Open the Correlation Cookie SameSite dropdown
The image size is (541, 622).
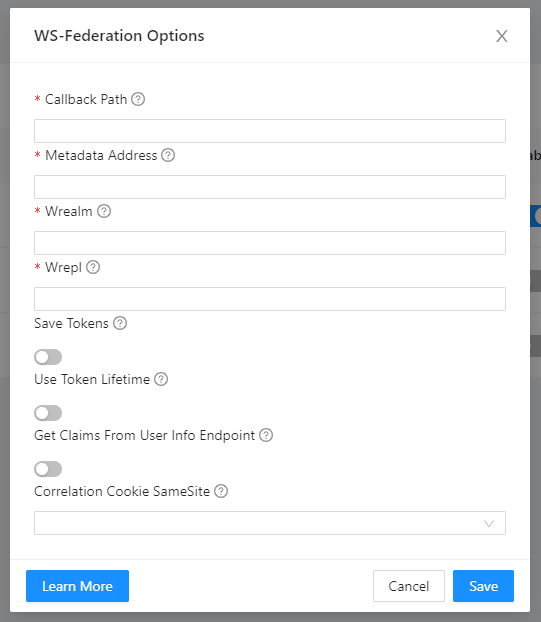click(x=270, y=523)
